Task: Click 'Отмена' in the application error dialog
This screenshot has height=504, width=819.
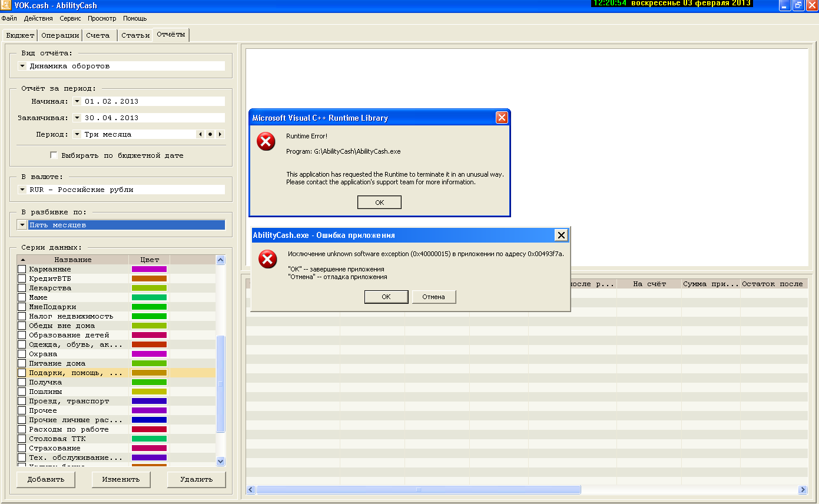Action: (x=433, y=297)
